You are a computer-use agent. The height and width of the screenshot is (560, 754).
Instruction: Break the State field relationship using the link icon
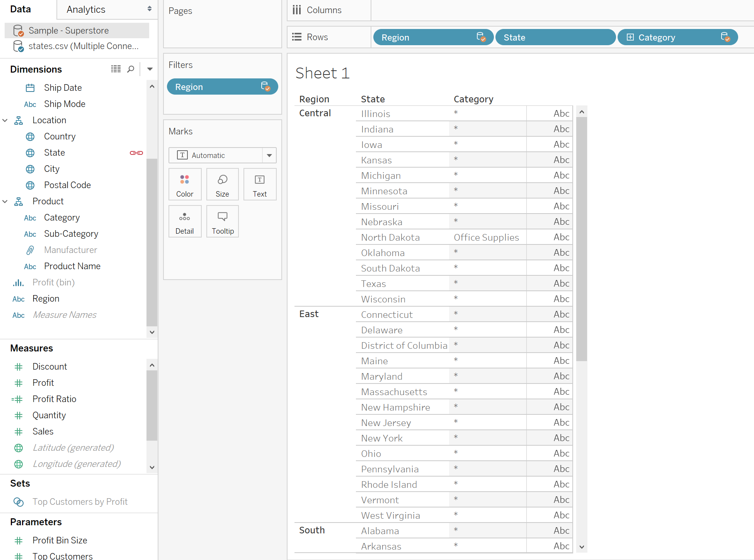(x=136, y=153)
